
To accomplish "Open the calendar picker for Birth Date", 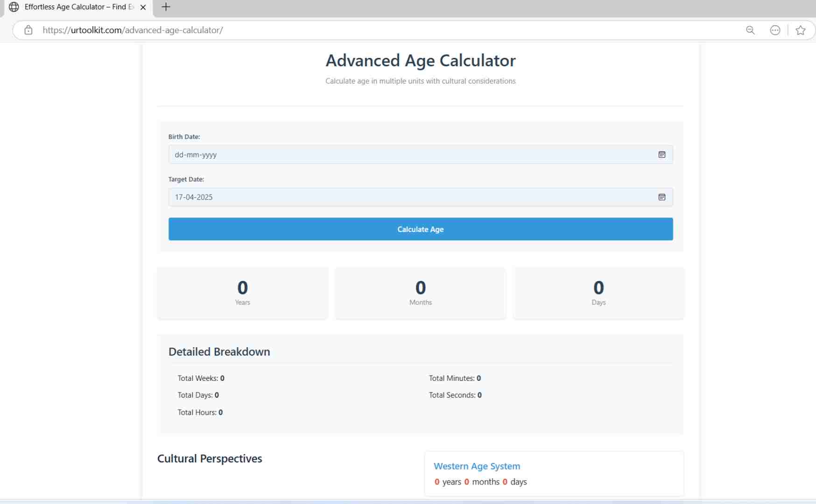I will click(x=662, y=154).
